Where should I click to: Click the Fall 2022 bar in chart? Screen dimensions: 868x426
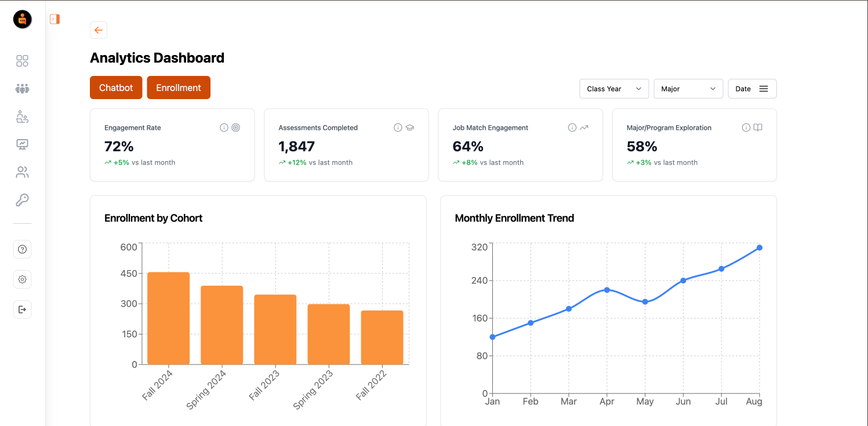382,337
